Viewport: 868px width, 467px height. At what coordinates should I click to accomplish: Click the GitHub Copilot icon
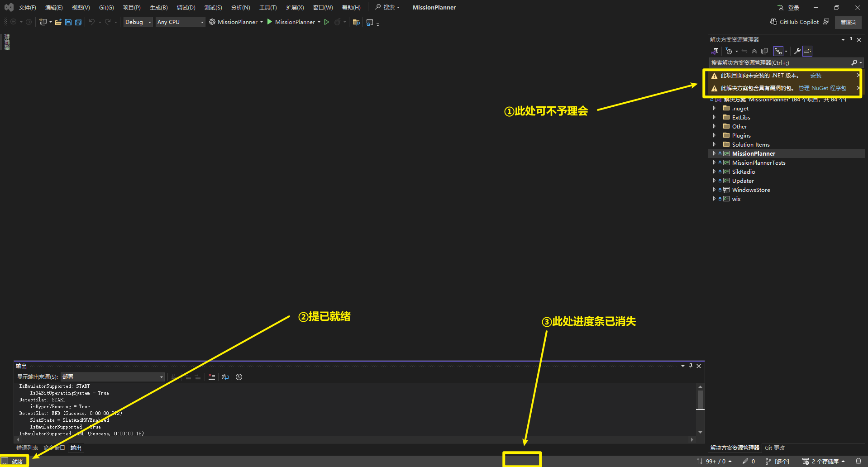click(773, 22)
